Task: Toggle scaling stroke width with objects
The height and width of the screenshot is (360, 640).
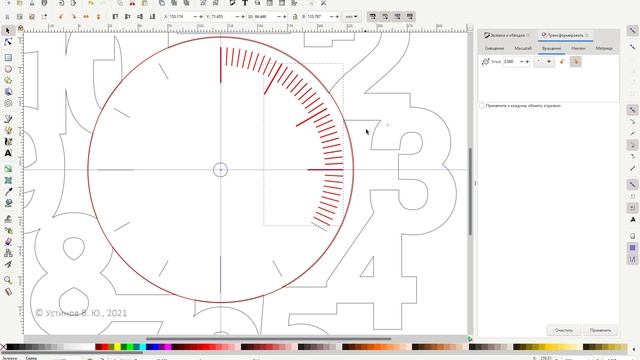Action: click(x=373, y=17)
